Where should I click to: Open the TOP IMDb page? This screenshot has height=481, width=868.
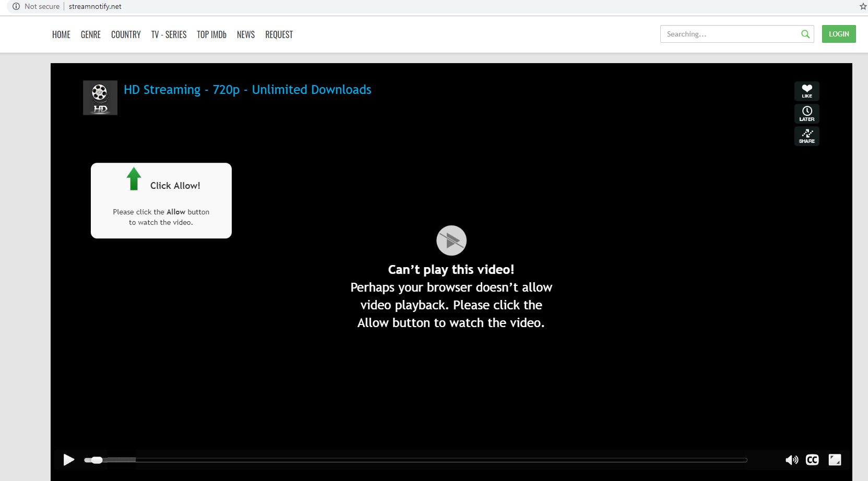(211, 34)
